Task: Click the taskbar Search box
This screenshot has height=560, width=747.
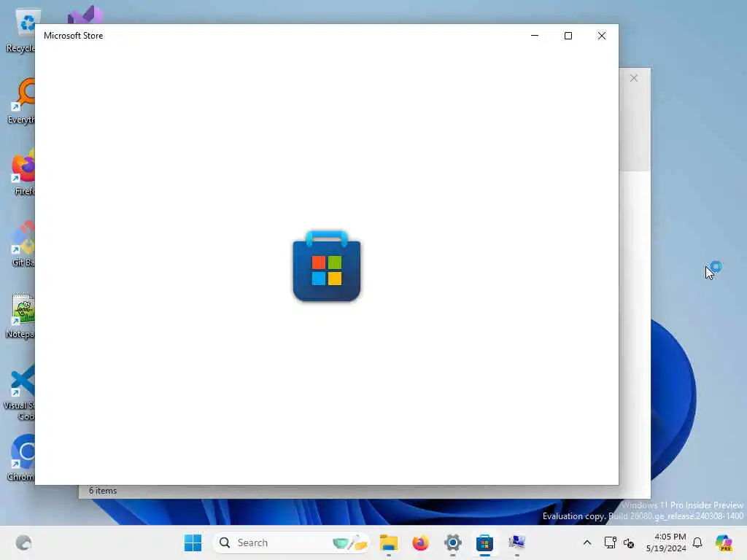Action: [292, 542]
